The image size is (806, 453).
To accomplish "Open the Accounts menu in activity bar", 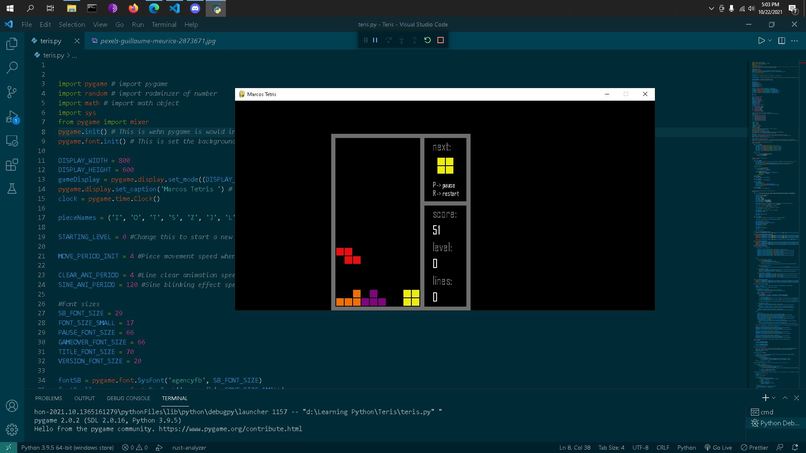I will (x=12, y=406).
